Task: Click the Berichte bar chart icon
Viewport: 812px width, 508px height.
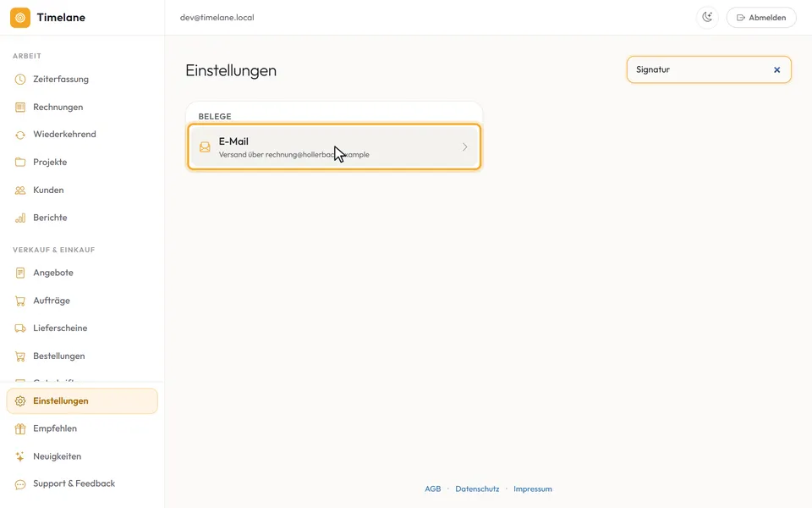Action: [x=20, y=218]
